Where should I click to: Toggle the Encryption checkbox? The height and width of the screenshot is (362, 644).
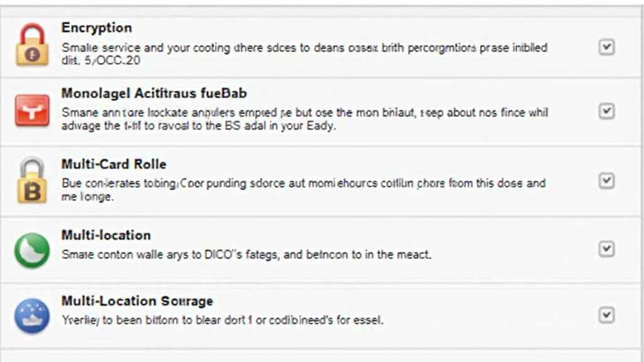(x=606, y=47)
